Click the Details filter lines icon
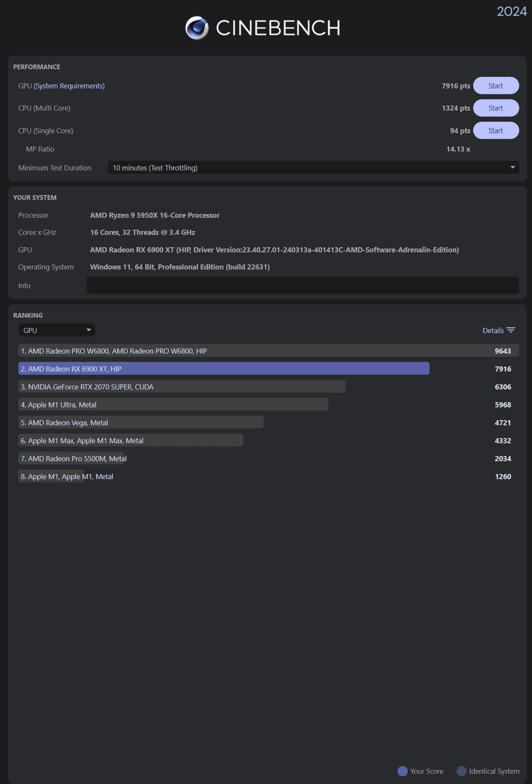 (x=511, y=330)
